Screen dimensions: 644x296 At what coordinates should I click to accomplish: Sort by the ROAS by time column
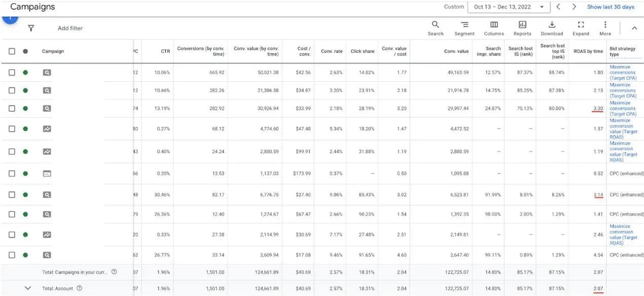click(x=588, y=51)
